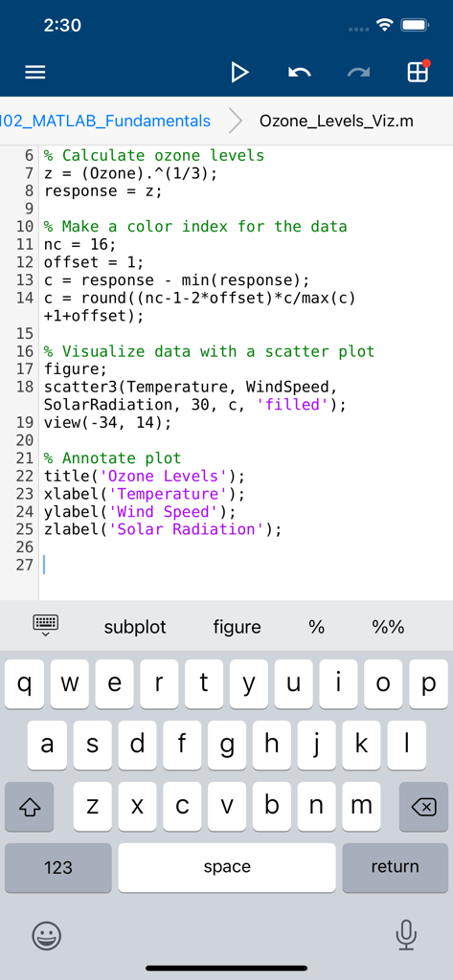Tap the 'g' key
Screen dimensions: 453x980
226,745
